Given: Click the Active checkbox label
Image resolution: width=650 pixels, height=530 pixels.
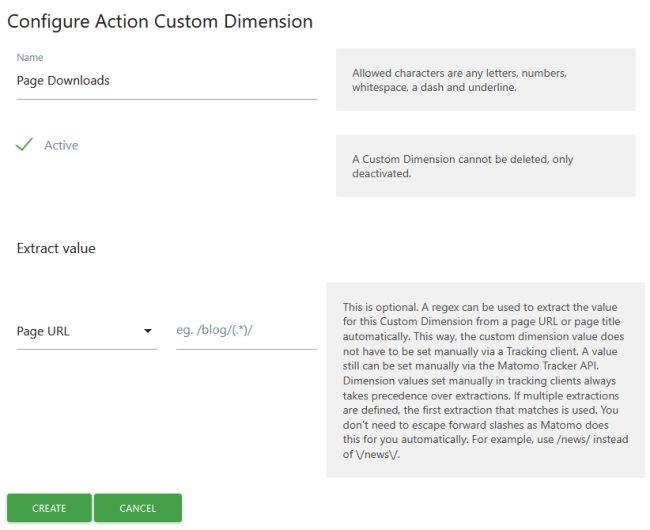Looking at the screenshot, I should tap(61, 145).
